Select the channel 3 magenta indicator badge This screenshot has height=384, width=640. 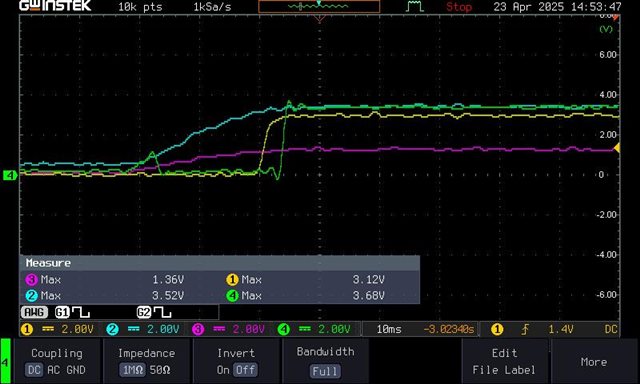198,329
